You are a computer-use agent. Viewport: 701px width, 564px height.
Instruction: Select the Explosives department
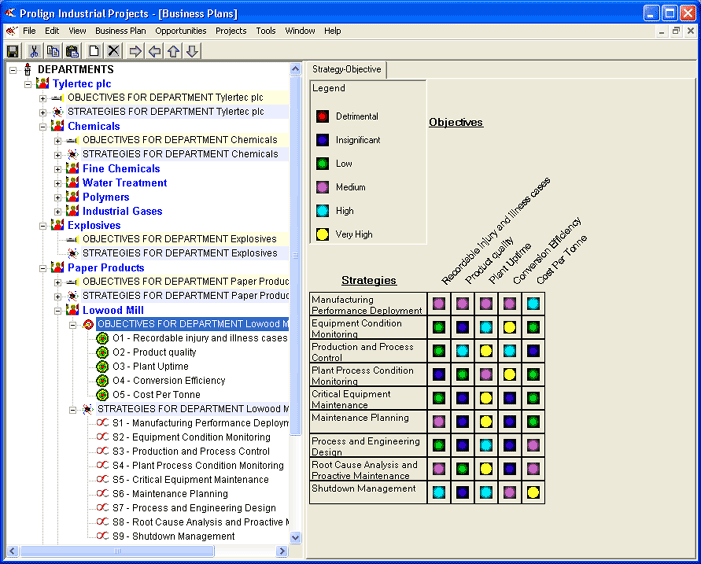94,225
